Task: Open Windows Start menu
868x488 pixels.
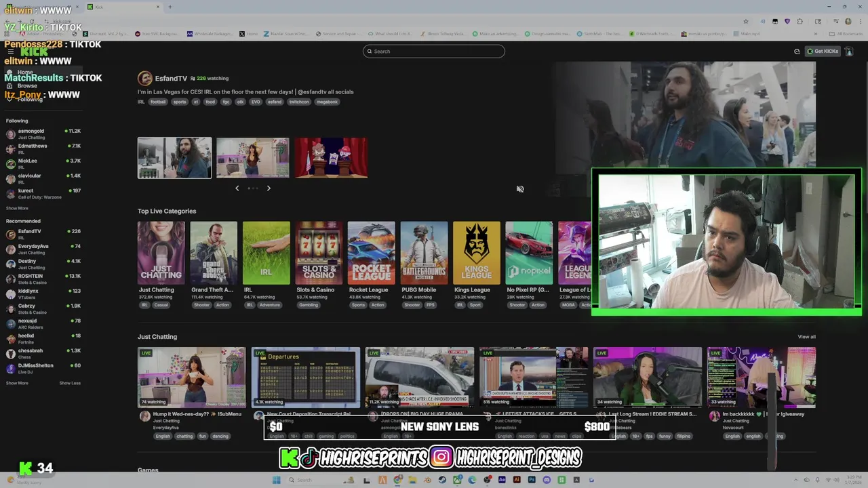Action: click(276, 480)
